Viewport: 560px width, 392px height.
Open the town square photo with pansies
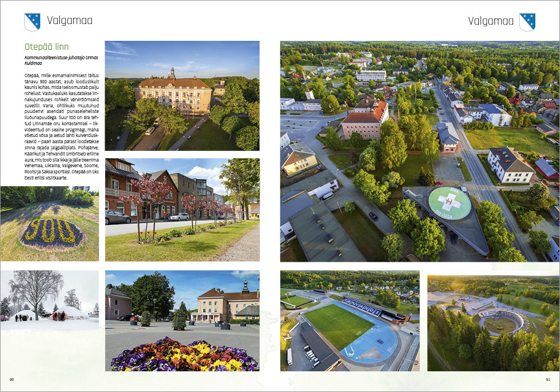pos(182,320)
